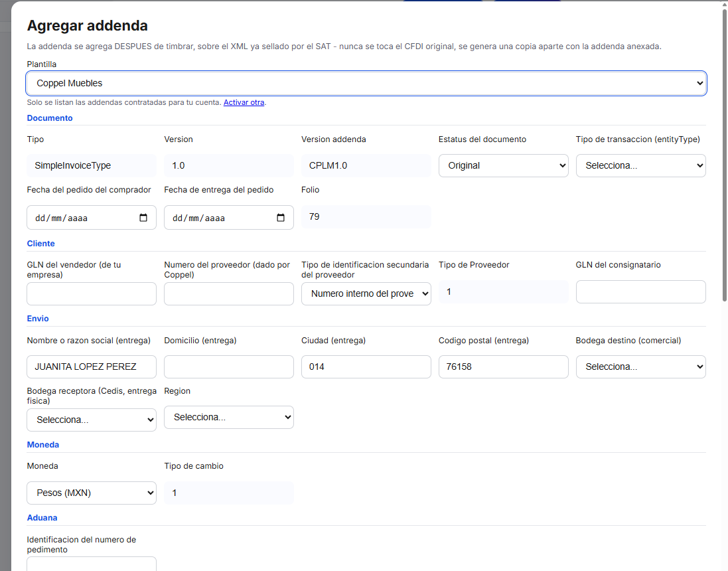Select the Moneda dropdown Pesos (MXN)
Screen dimensions: 728x571
(x=92, y=493)
